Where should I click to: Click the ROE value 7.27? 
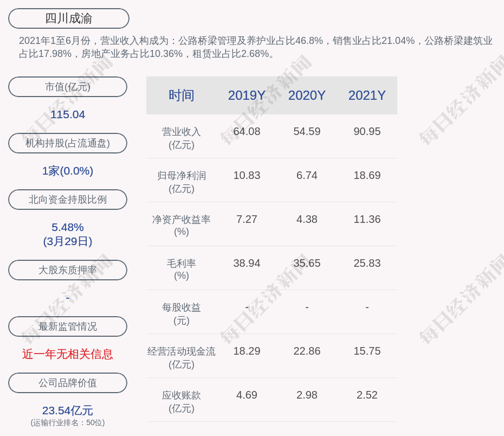[x=247, y=219]
